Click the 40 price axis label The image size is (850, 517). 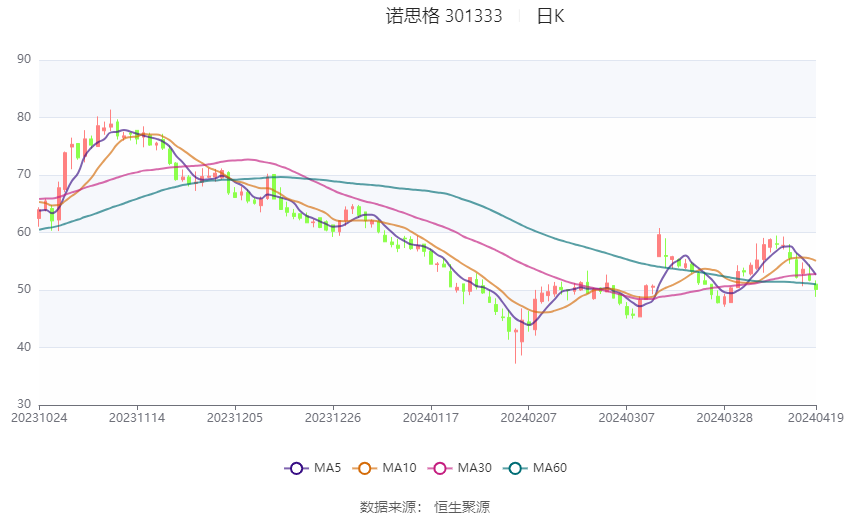(24, 347)
